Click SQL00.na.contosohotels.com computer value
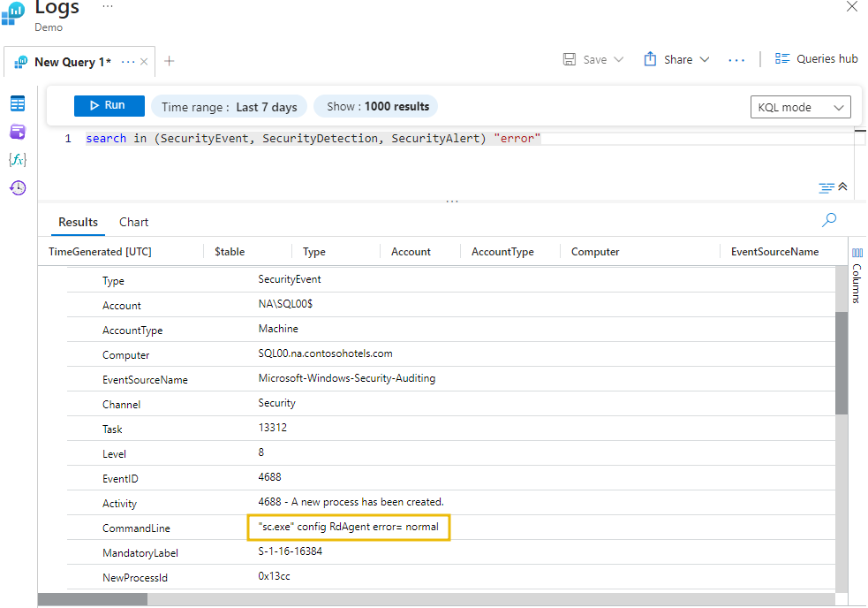Screen dimensions: 868x608 click(x=325, y=353)
